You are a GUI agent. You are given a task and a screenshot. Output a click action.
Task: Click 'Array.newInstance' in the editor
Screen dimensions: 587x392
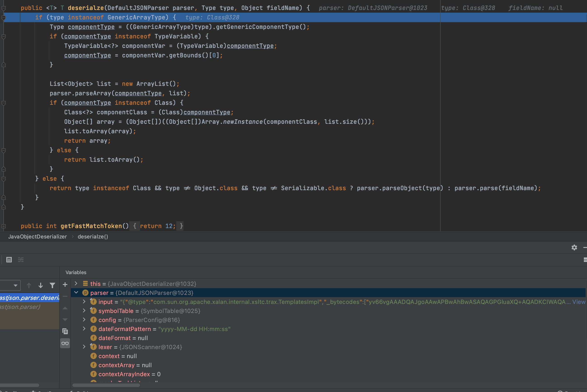[x=232, y=122]
